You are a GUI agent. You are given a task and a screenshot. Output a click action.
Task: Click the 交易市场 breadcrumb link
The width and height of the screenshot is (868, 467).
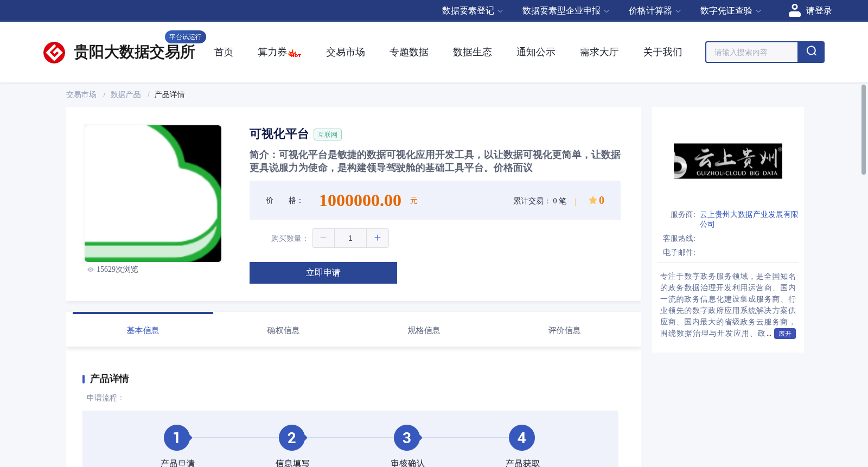[81, 95]
